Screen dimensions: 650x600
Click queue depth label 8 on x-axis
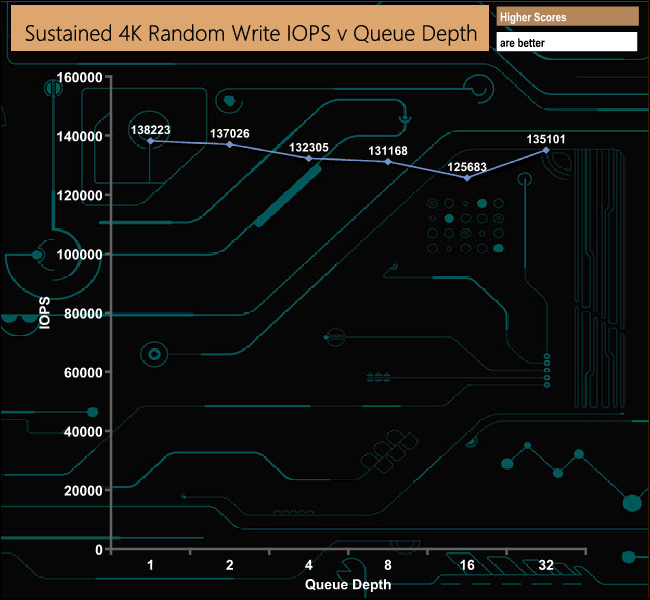[388, 565]
